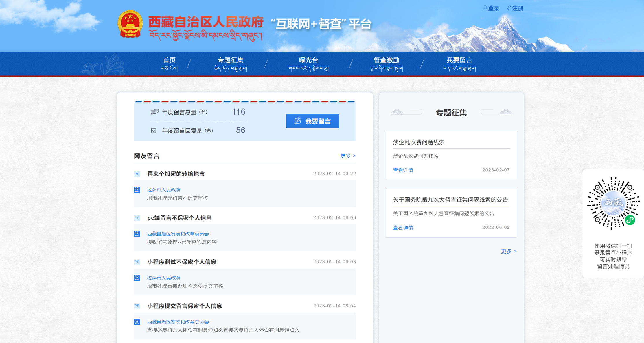Viewport: 644px width, 343px height.
Task: Expand 更多 under 专题征集 panel
Action: [x=508, y=251]
